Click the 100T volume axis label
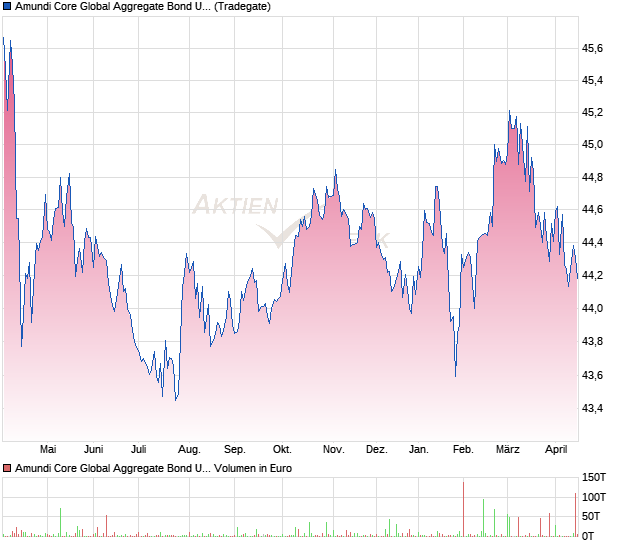 pos(594,497)
